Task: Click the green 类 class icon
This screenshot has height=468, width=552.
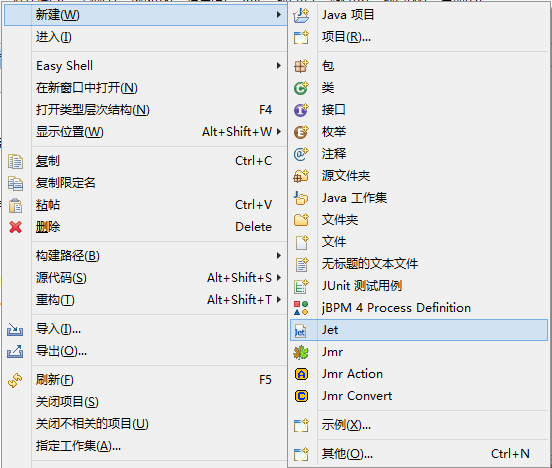Action: (301, 88)
